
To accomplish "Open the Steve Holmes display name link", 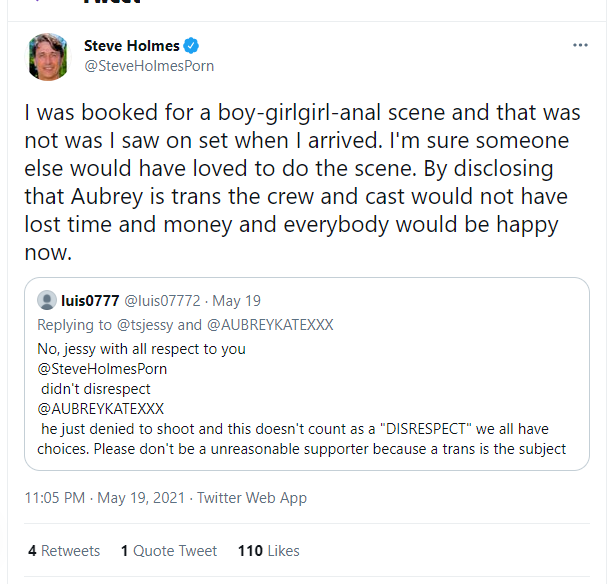I will [131, 46].
